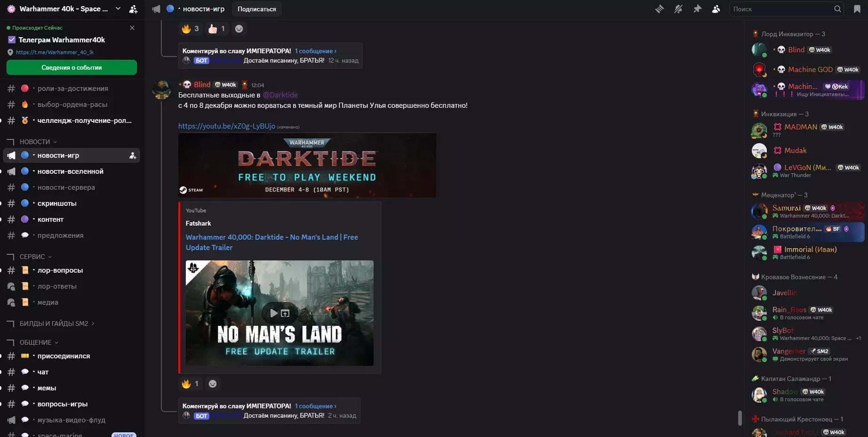Open the вопросы-игры channel
Viewport: 868px width, 437px height.
pyautogui.click(x=72, y=404)
